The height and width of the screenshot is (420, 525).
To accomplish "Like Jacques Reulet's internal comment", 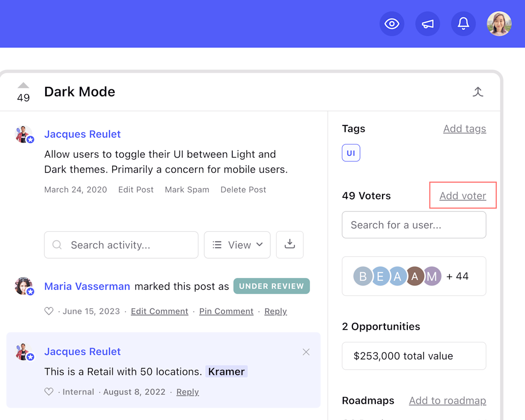I will (49, 391).
